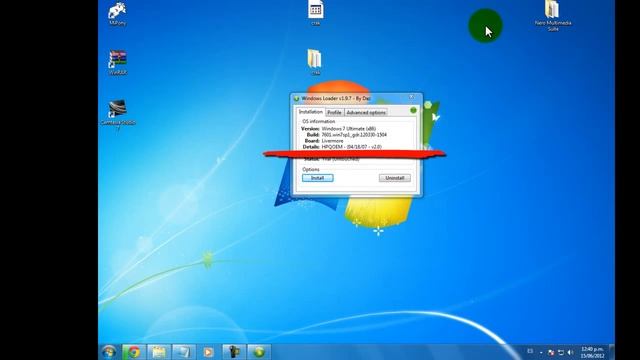Click the Windows Loader green taskbar icon

[259, 352]
